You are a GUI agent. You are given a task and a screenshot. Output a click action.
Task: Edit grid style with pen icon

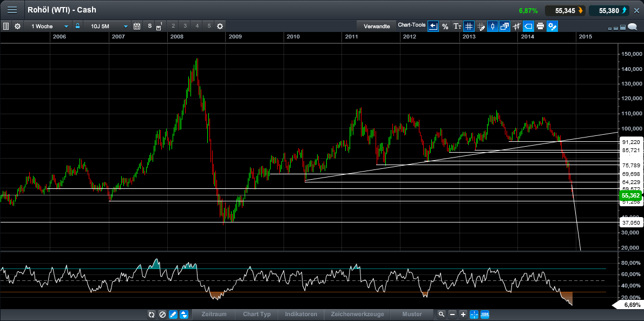[481, 27]
